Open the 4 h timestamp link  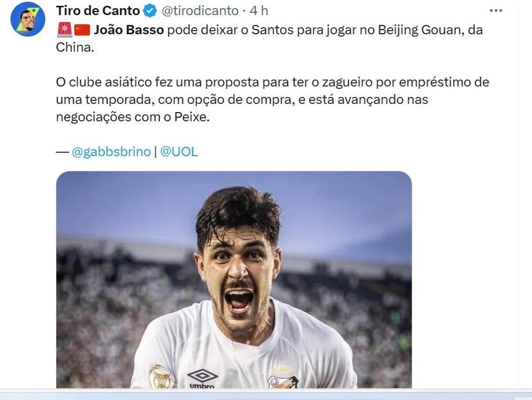(x=259, y=11)
